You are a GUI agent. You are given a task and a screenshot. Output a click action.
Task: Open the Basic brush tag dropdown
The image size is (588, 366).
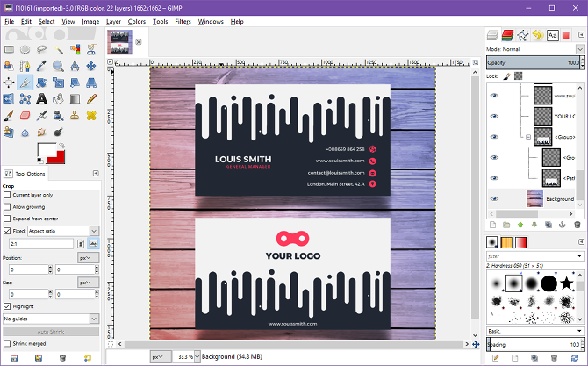[535, 331]
